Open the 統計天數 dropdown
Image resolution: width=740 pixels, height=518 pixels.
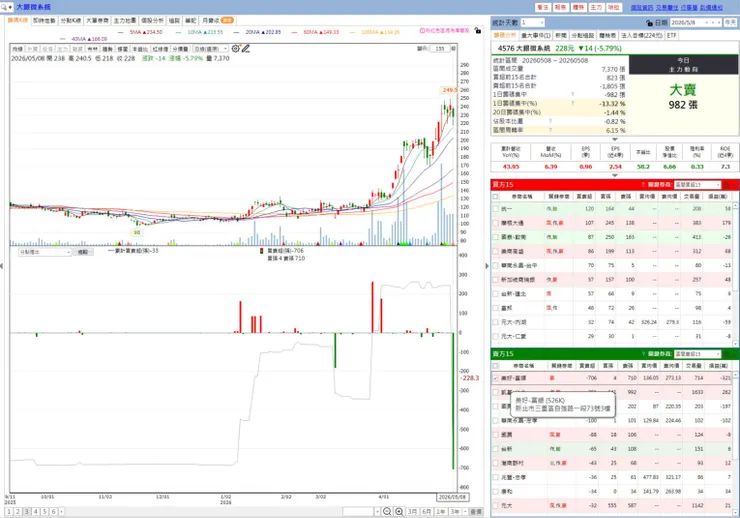[532, 23]
